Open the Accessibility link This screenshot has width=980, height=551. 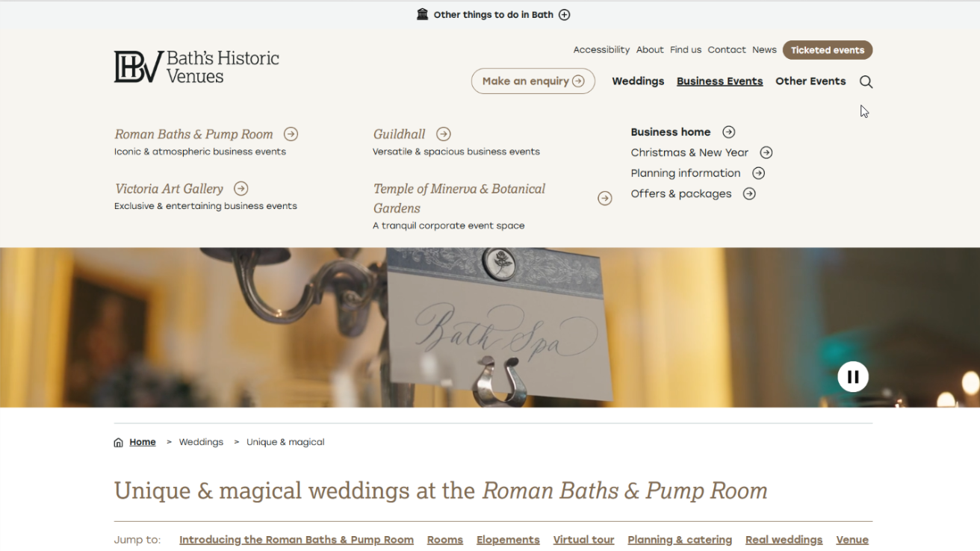[x=601, y=49]
